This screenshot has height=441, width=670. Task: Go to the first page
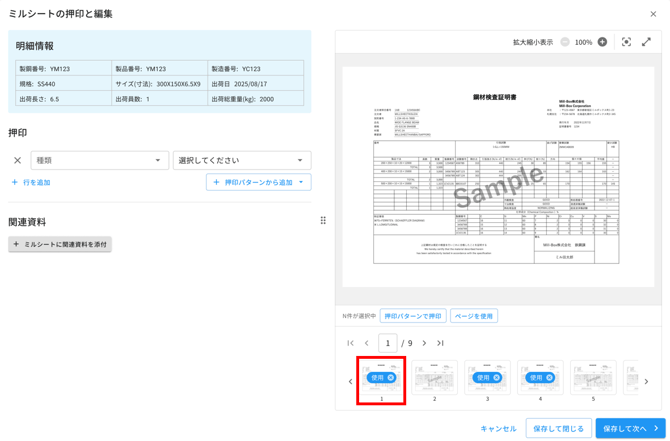tap(351, 343)
